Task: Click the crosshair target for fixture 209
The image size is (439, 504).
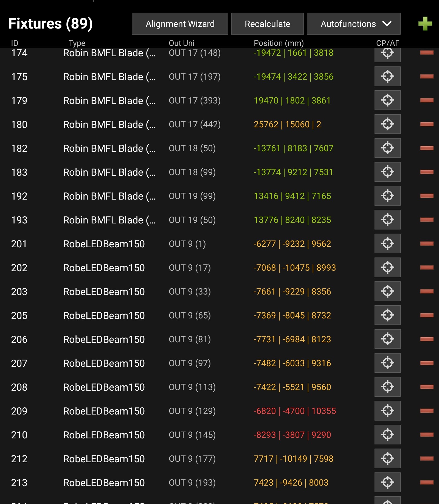Action: [x=387, y=411]
